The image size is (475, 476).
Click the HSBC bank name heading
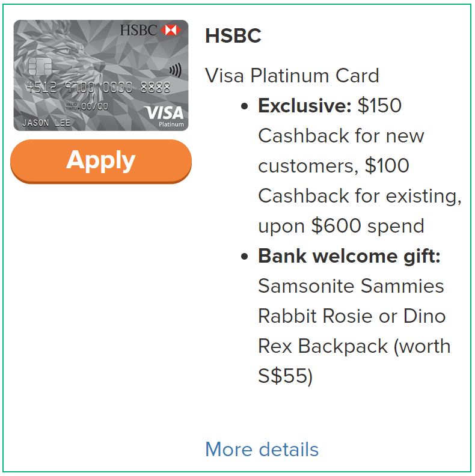pos(233,36)
